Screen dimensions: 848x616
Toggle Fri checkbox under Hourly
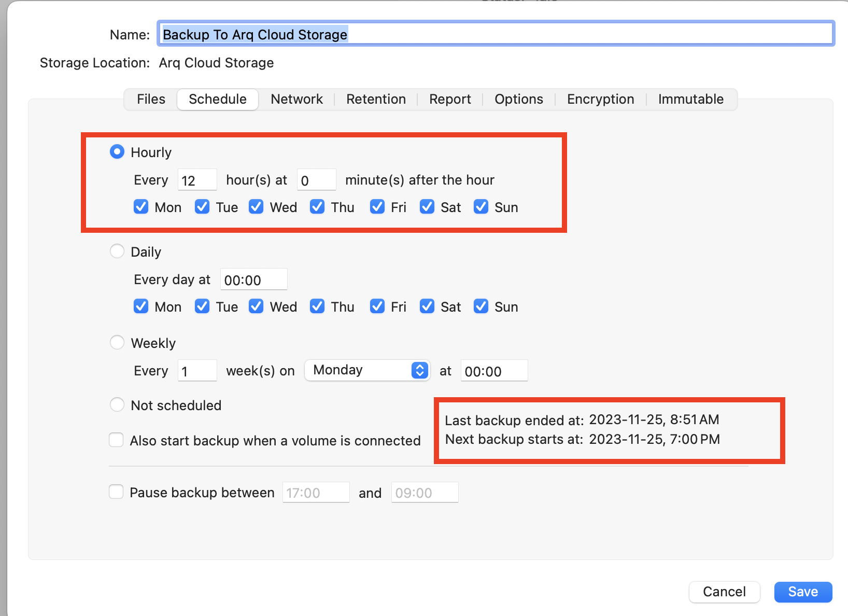pos(377,207)
